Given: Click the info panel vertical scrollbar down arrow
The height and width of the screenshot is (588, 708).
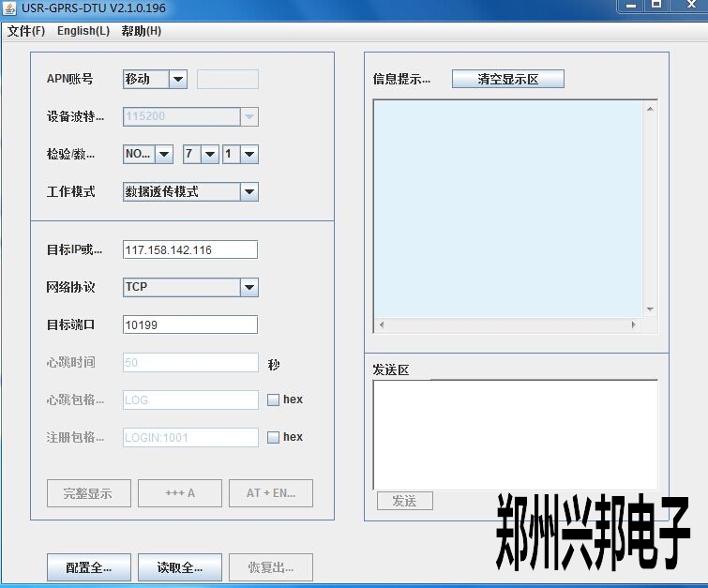Looking at the screenshot, I should [650, 309].
